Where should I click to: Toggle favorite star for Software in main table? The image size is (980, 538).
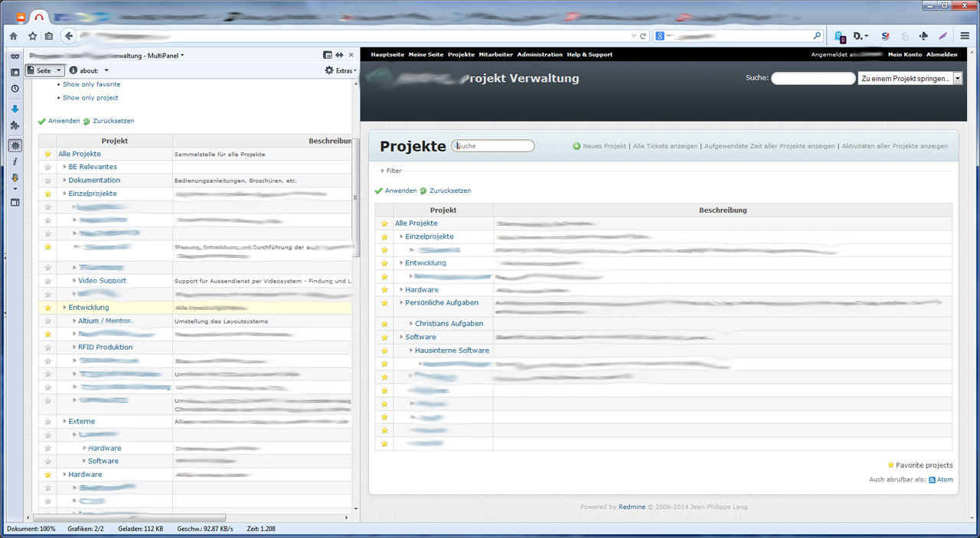[385, 337]
